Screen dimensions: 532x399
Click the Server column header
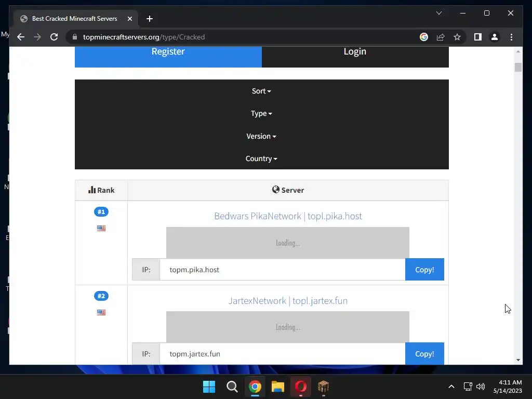click(288, 190)
